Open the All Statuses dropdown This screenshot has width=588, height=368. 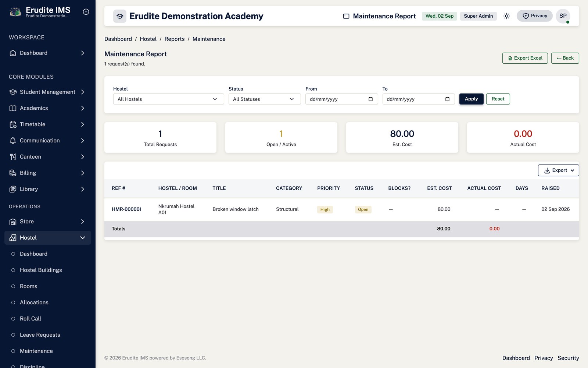pyautogui.click(x=265, y=99)
